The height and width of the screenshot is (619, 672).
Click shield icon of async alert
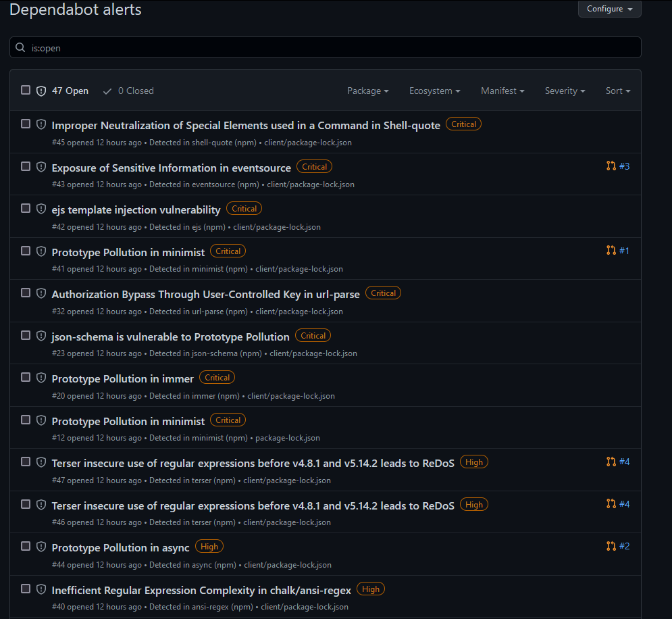pyautogui.click(x=41, y=547)
